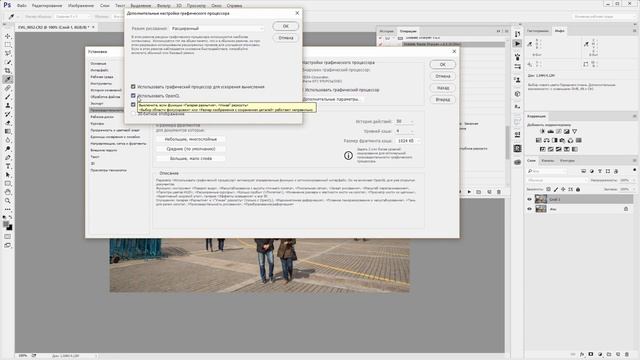Click the info icon in cache settings
The height and width of the screenshot is (360, 640).
tap(348, 156)
